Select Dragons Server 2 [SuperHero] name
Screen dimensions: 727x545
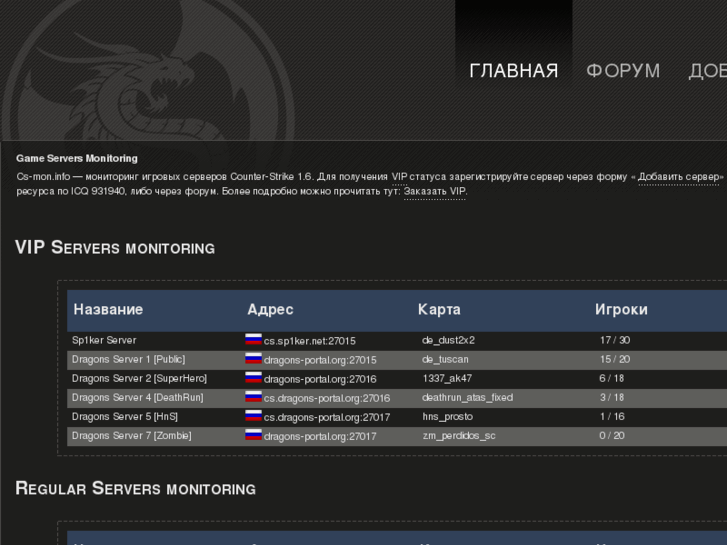[139, 378]
